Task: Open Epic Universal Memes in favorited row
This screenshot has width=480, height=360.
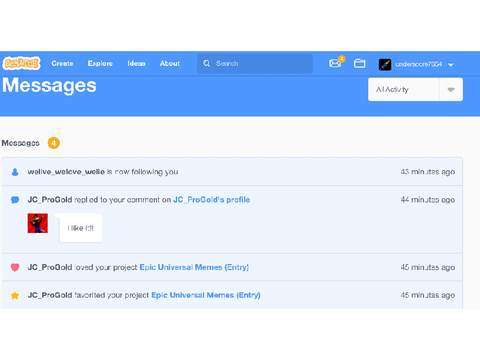Action: coord(206,295)
